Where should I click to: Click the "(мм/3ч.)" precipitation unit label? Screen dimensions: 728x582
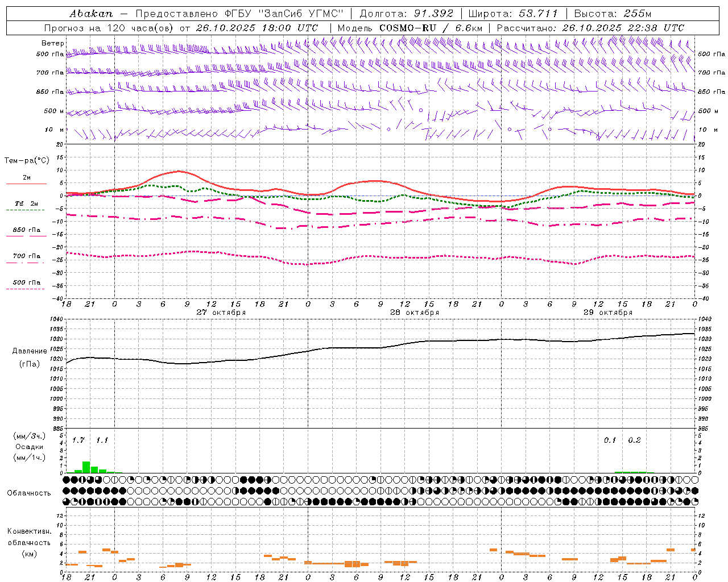coord(30,436)
